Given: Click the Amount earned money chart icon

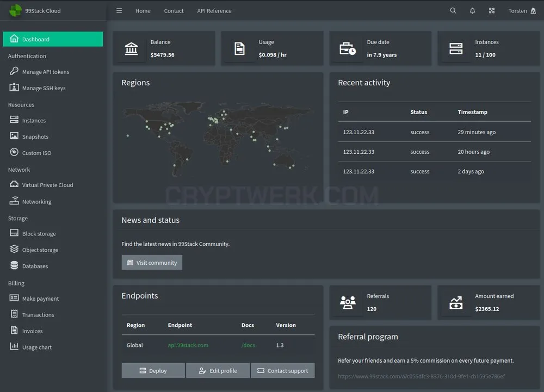Looking at the screenshot, I should tap(456, 303).
